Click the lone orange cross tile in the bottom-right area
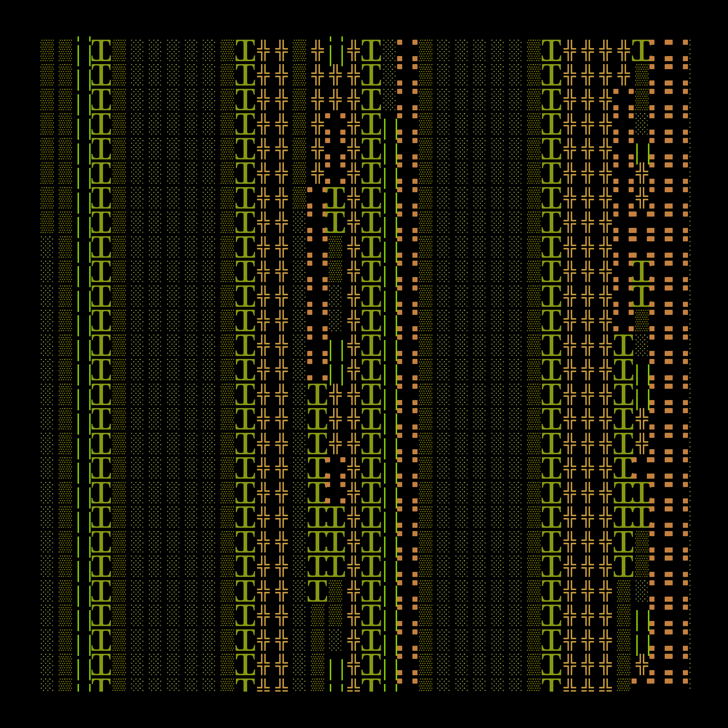Image resolution: width=728 pixels, height=728 pixels. (642, 665)
